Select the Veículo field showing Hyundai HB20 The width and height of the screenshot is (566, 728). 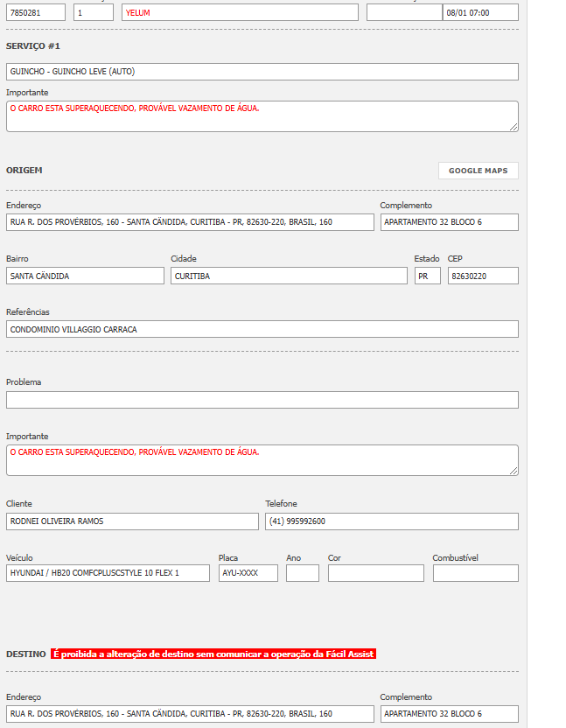coord(108,573)
